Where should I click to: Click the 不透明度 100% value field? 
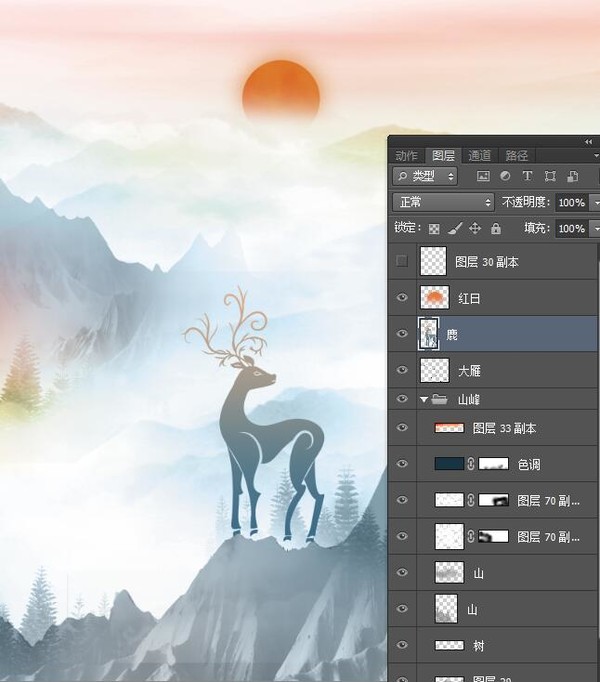point(572,203)
